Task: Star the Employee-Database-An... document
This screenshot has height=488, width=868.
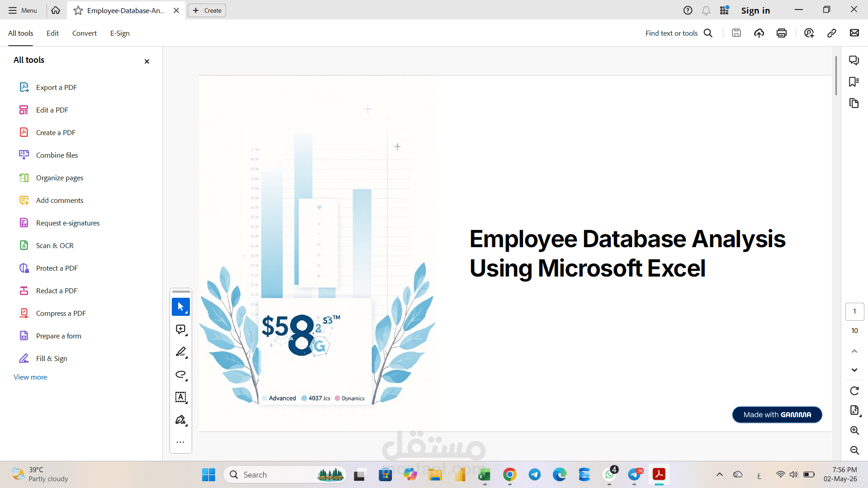Action: (x=78, y=10)
